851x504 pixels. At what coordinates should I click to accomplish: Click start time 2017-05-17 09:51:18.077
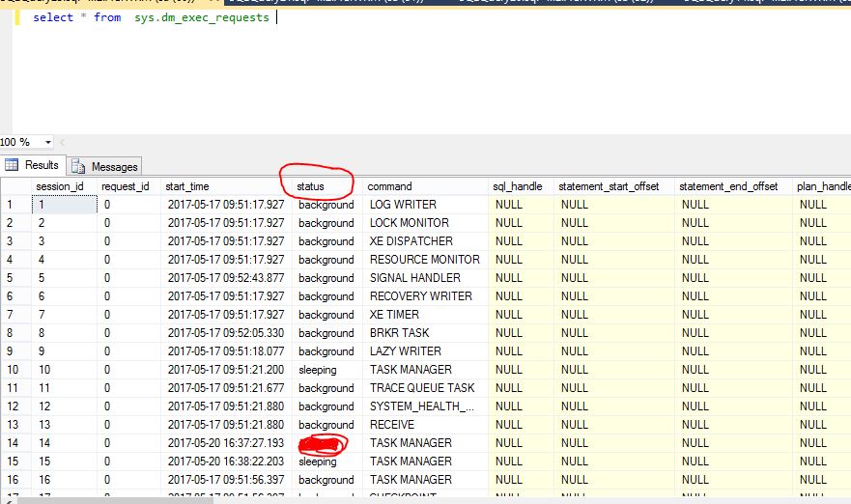click(226, 351)
